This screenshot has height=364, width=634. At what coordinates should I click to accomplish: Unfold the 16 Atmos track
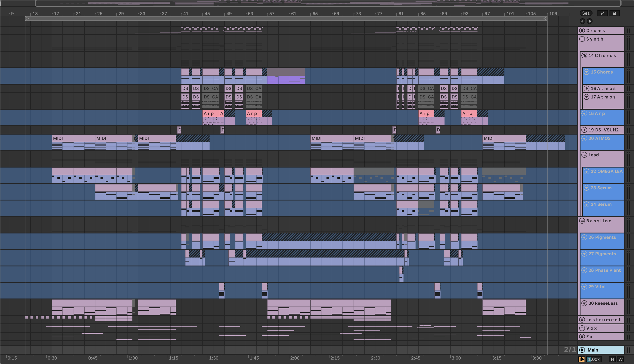[x=587, y=88]
